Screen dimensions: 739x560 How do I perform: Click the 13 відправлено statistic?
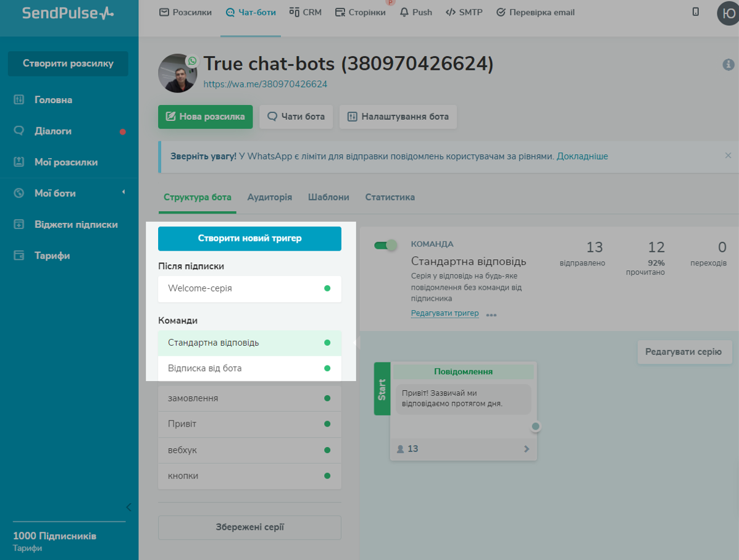(583, 254)
